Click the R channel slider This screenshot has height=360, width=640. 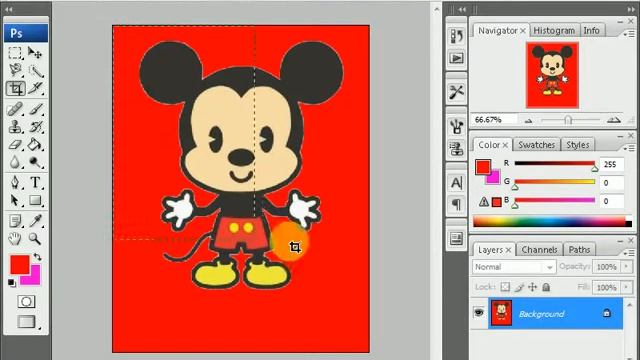555,164
